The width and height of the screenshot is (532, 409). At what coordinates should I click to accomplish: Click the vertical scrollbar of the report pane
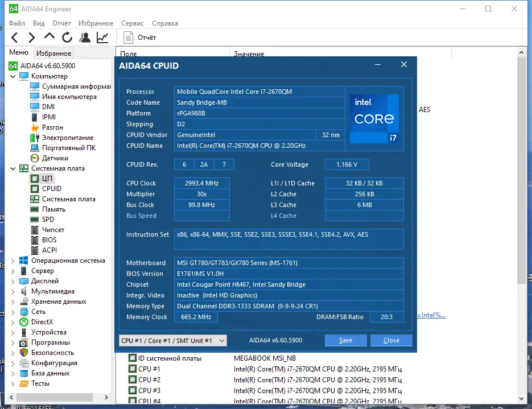click(522, 171)
